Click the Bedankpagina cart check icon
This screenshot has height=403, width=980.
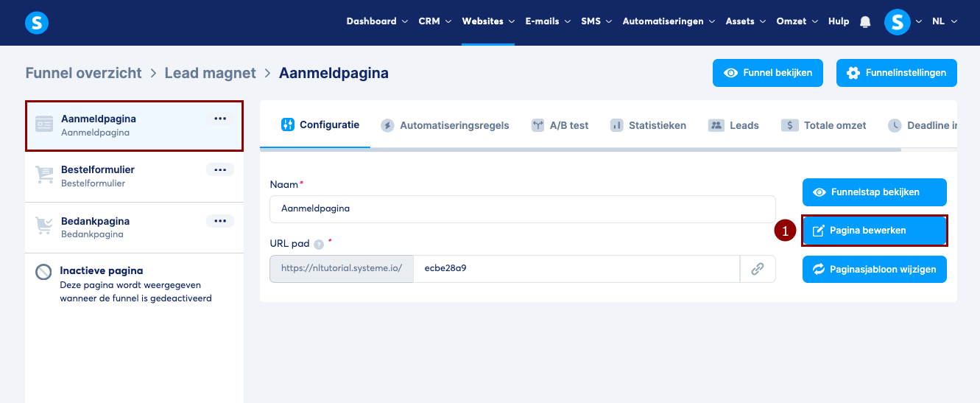(44, 226)
